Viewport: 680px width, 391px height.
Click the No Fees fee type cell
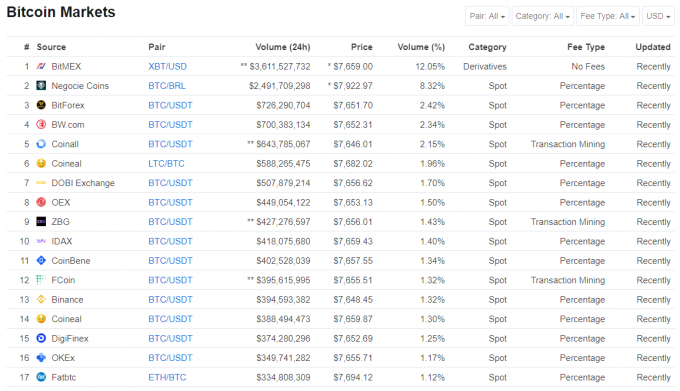click(588, 66)
